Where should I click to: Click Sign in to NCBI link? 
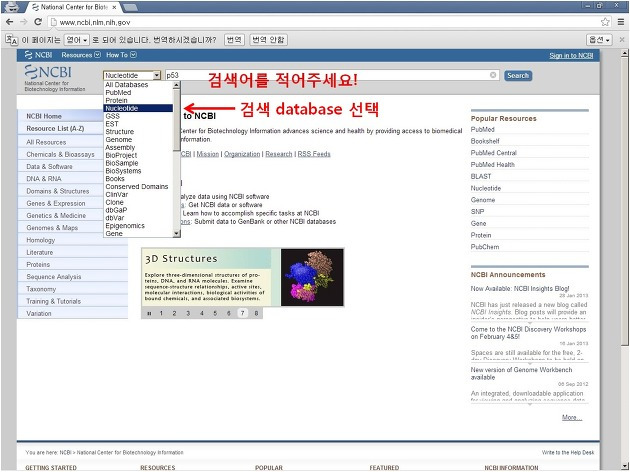point(571,55)
